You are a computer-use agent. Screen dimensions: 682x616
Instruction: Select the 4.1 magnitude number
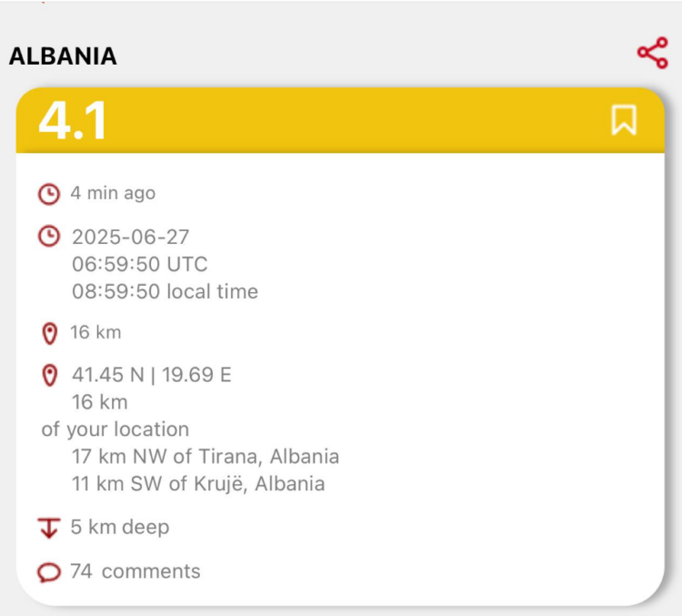pos(73,120)
